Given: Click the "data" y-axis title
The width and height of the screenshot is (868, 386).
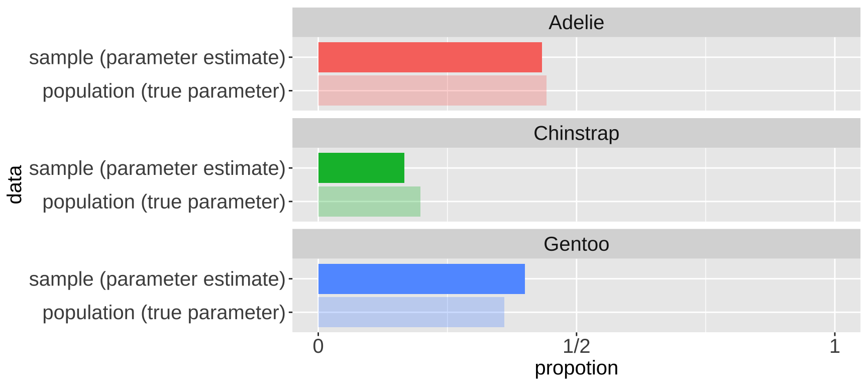Looking at the screenshot, I should click(15, 184).
